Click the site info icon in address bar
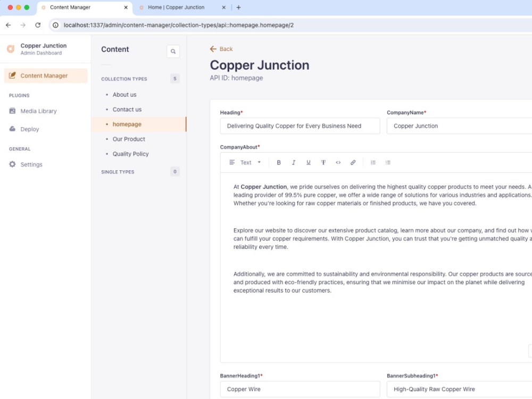The image size is (532, 399). coord(56,25)
